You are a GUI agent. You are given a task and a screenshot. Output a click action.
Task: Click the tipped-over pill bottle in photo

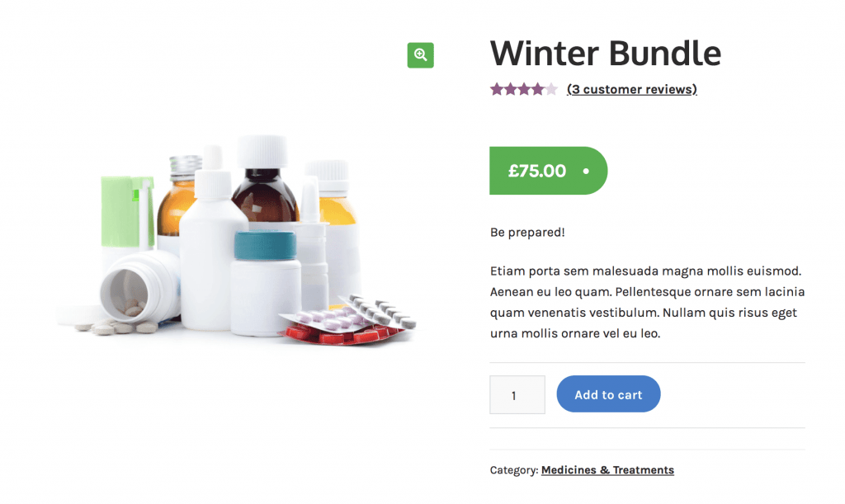pos(139,287)
